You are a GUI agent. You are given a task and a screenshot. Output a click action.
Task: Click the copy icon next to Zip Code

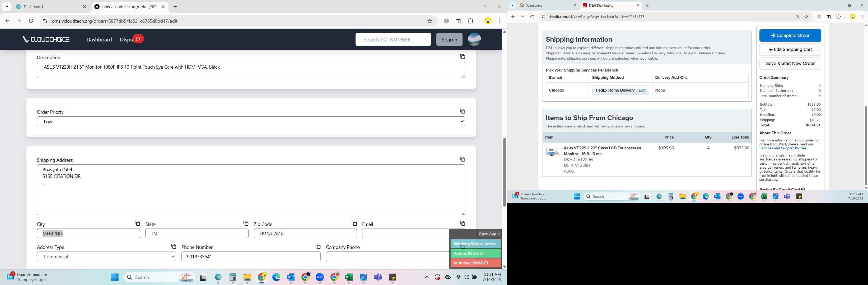354,224
